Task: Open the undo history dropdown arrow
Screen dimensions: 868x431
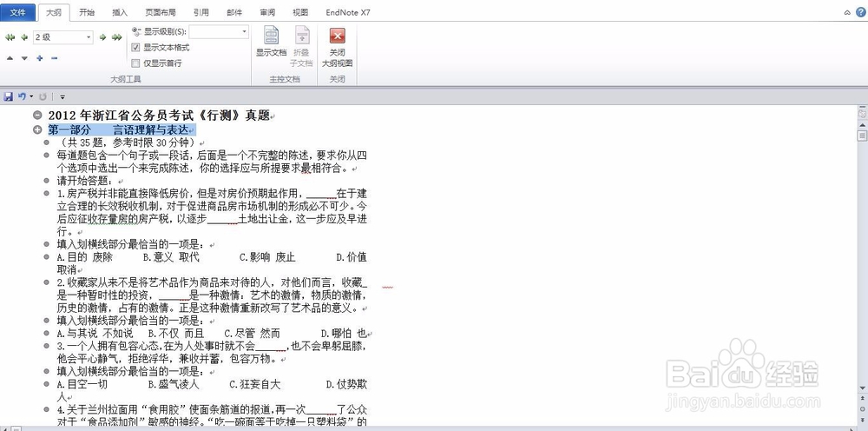Action: coord(31,96)
